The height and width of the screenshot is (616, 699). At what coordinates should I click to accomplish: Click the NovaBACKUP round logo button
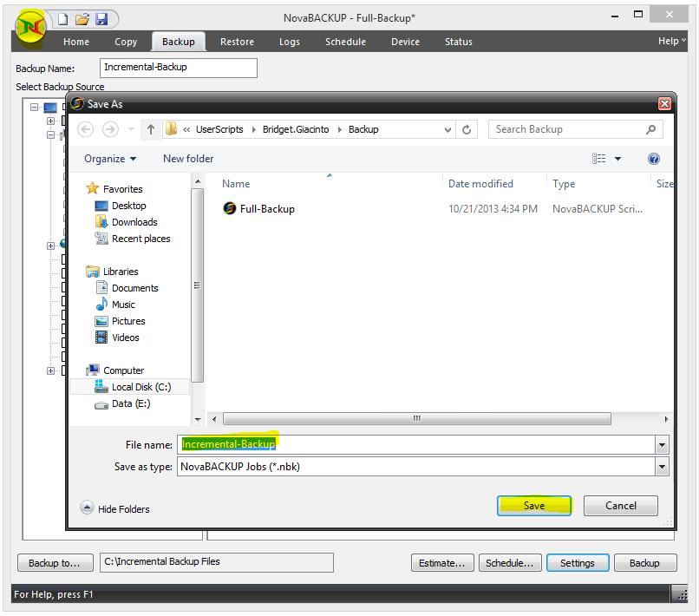coord(30,27)
